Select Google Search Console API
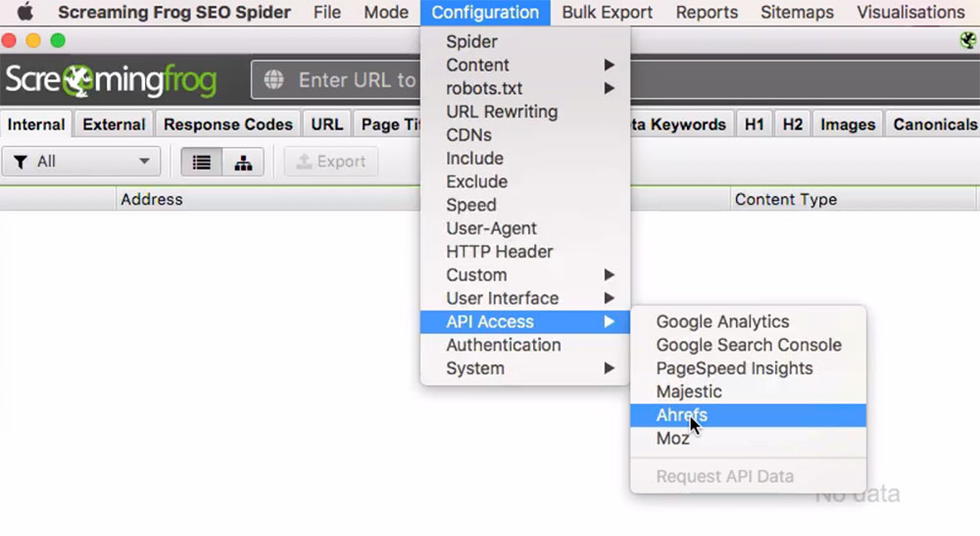The image size is (980, 536). [748, 345]
